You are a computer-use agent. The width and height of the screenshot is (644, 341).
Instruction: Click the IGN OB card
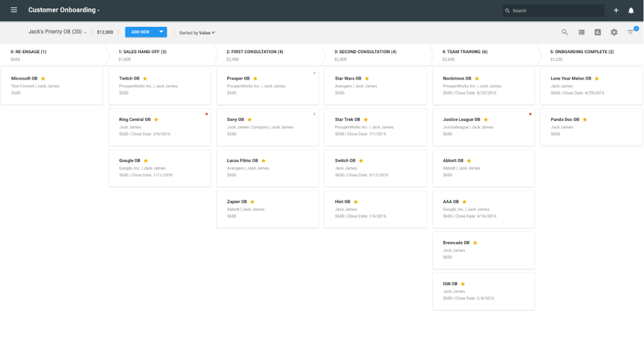pos(483,291)
